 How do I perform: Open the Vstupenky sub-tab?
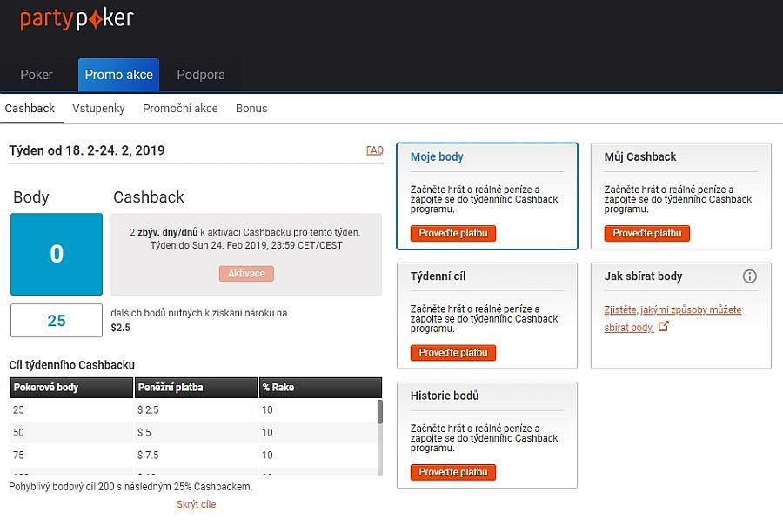coord(98,109)
